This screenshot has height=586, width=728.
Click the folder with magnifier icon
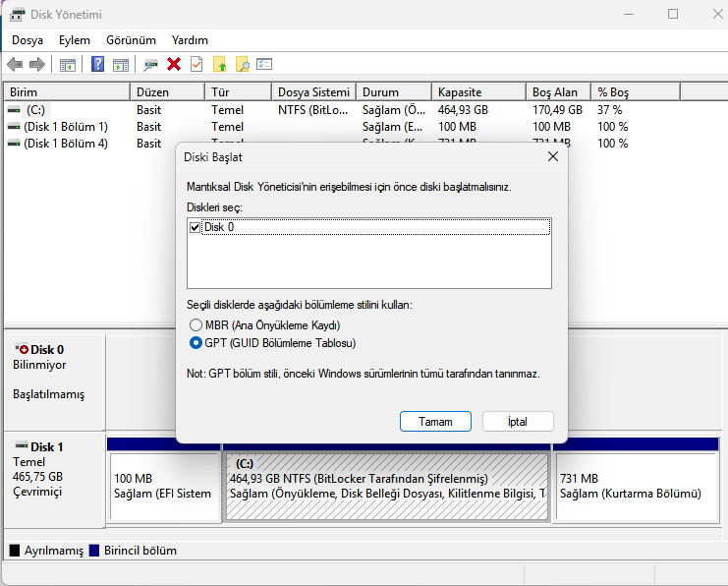243,64
